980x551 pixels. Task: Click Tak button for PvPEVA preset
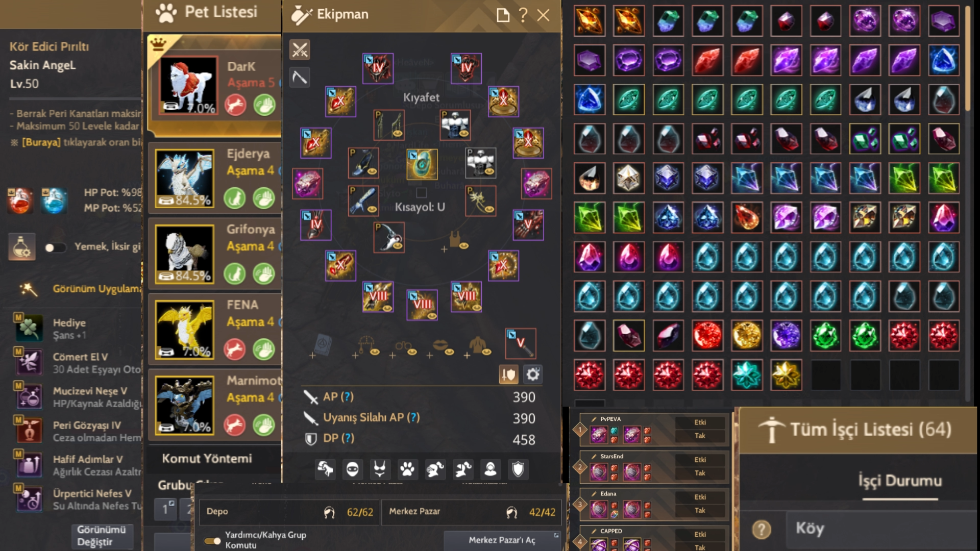[x=700, y=436]
